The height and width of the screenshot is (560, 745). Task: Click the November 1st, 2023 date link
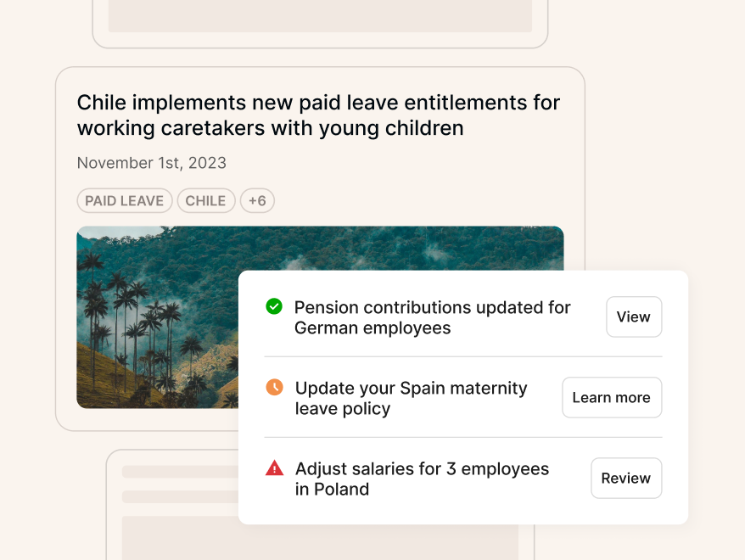[x=151, y=162]
